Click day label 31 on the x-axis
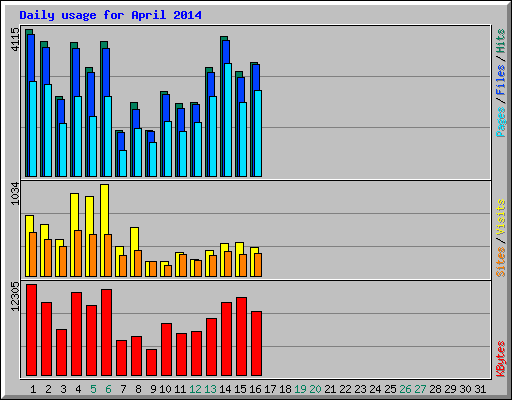The height and width of the screenshot is (400, 512). (x=480, y=389)
